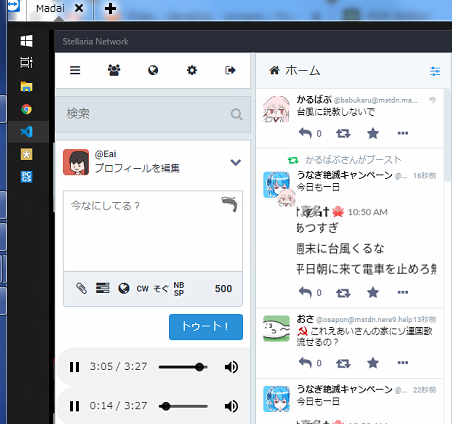Click the first audio player's seek slider
This screenshot has width=452, height=424.
pos(183,367)
